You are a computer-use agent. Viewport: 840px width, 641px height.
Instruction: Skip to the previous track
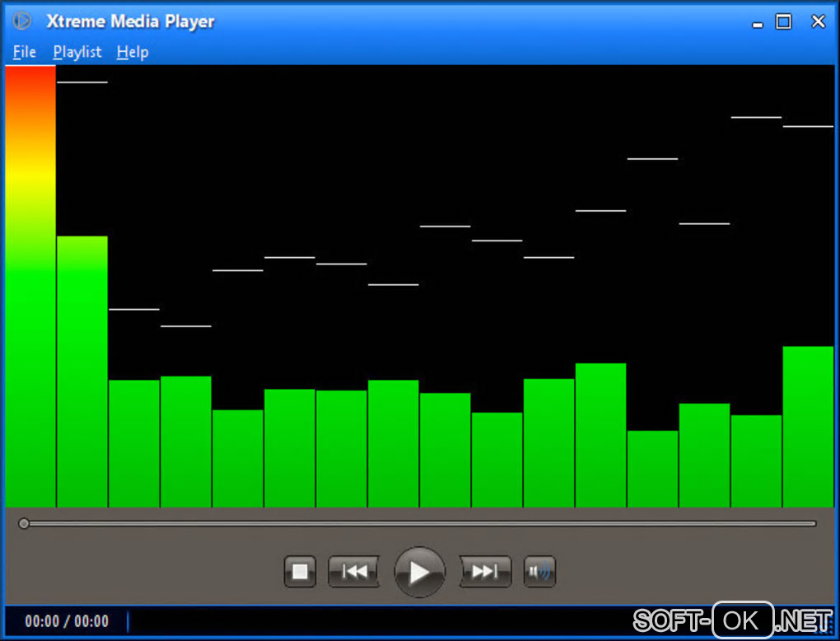(354, 571)
